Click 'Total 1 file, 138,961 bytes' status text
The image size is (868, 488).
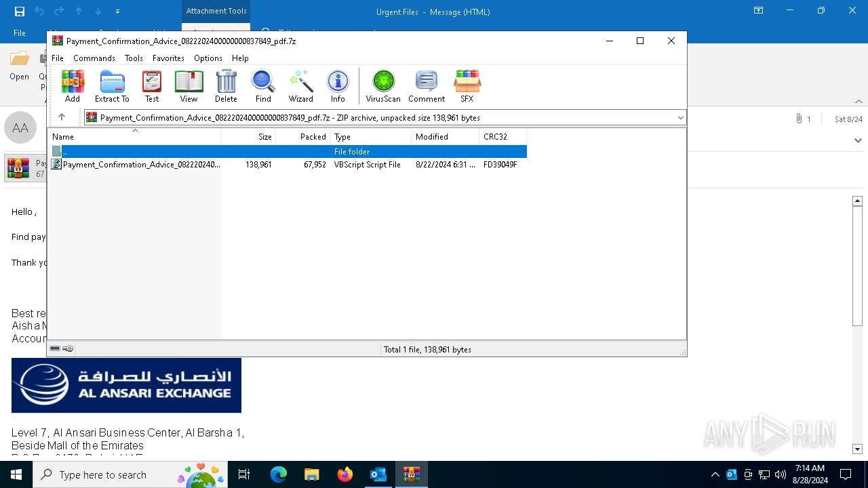427,349
